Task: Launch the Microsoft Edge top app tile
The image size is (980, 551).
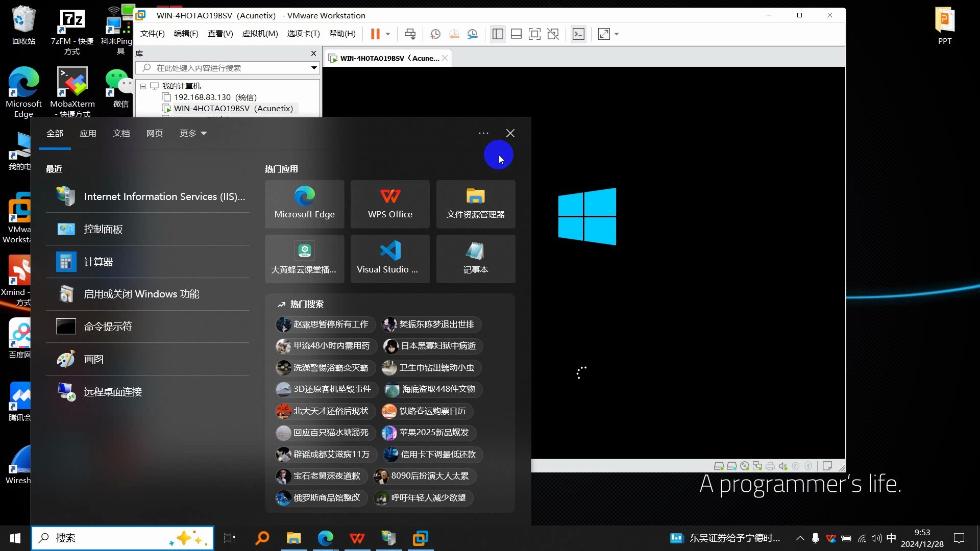Action: click(304, 204)
